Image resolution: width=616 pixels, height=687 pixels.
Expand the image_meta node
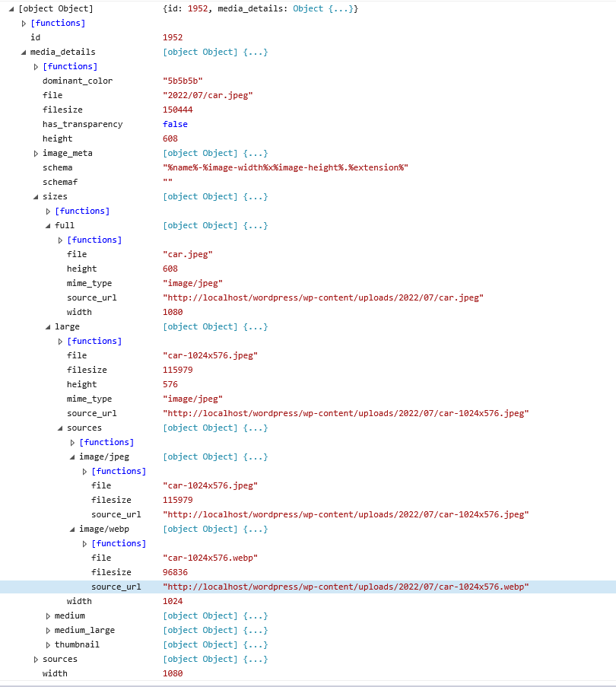36,154
